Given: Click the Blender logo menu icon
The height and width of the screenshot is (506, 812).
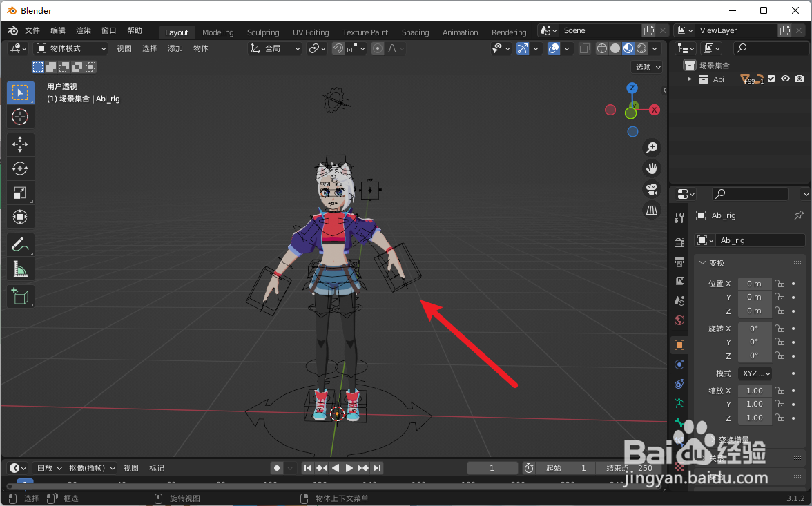Looking at the screenshot, I should 12,30.
